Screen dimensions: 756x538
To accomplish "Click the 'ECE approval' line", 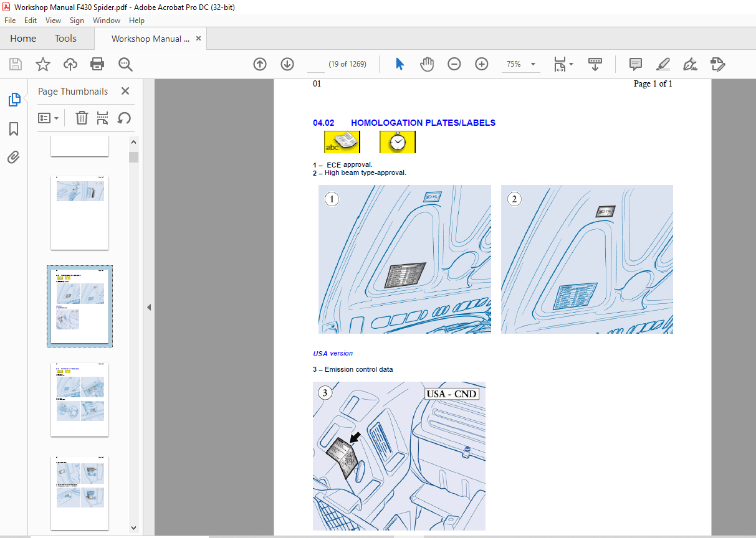I will click(343, 165).
